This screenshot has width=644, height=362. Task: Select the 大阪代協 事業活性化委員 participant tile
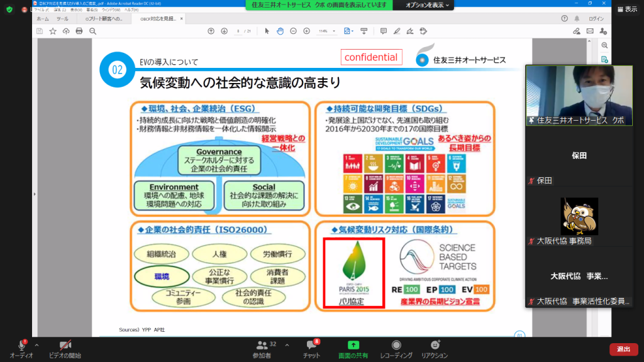[x=579, y=277]
